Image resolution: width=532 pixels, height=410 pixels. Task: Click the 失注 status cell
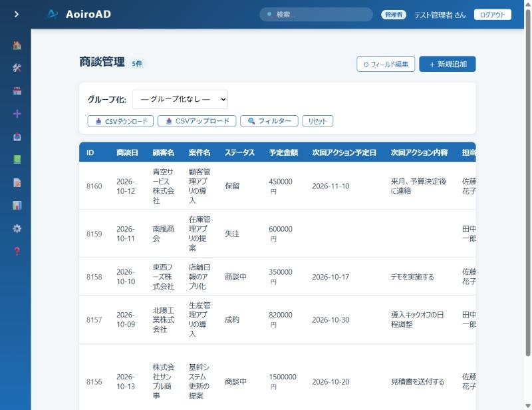coord(232,234)
